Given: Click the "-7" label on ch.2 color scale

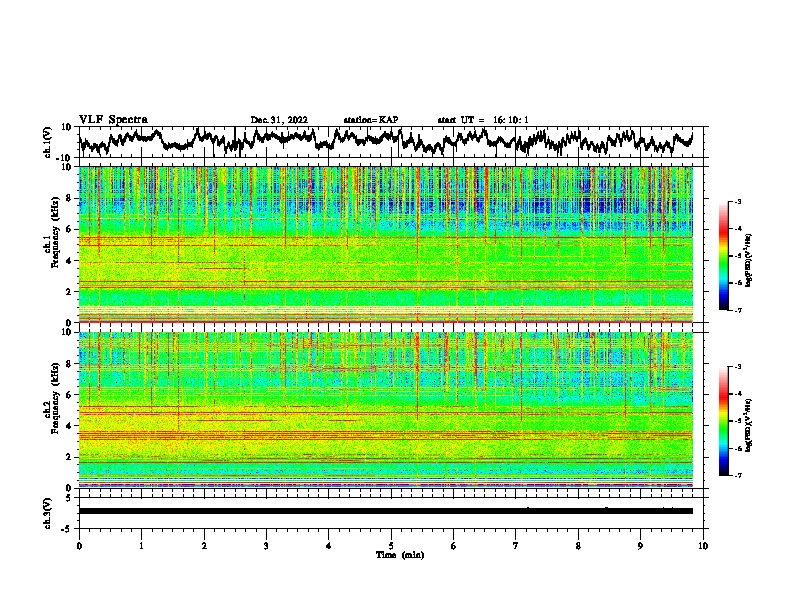Looking at the screenshot, I should [737, 475].
